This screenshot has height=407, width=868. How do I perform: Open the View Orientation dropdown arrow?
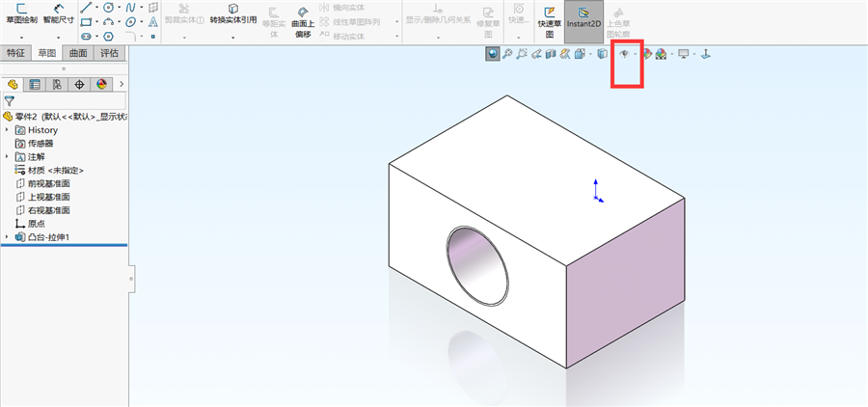(x=589, y=54)
